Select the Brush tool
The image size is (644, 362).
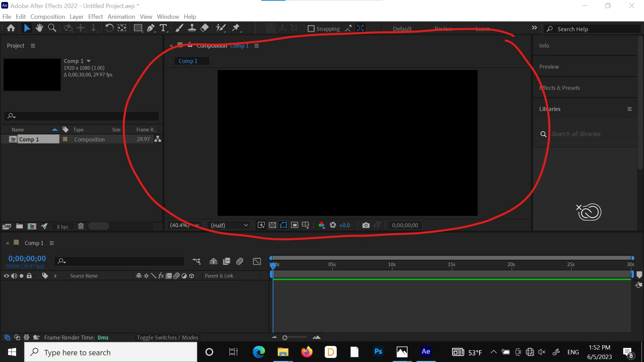179,28
